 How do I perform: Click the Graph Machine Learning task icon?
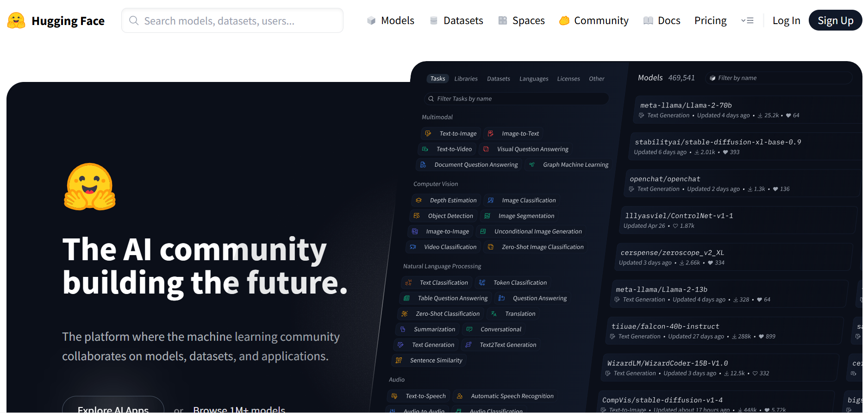click(x=532, y=164)
